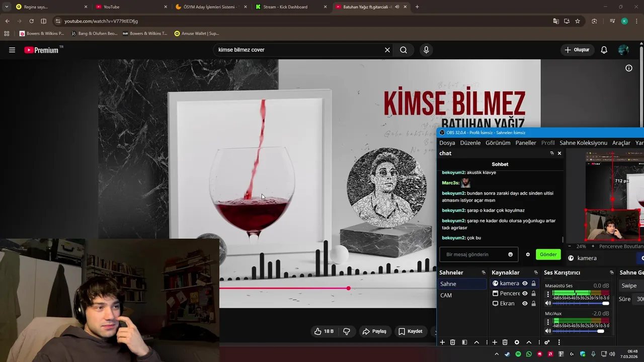Open OBS Dosya menu
The width and height of the screenshot is (644, 362).
[447, 143]
